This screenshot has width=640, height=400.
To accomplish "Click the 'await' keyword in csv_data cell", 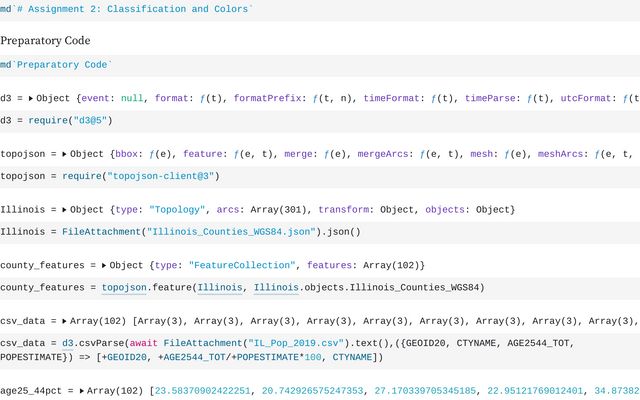I will (144, 343).
